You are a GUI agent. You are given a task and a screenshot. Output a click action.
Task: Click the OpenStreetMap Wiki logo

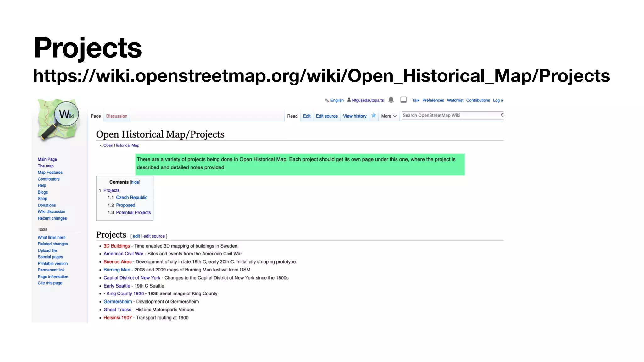(58, 120)
